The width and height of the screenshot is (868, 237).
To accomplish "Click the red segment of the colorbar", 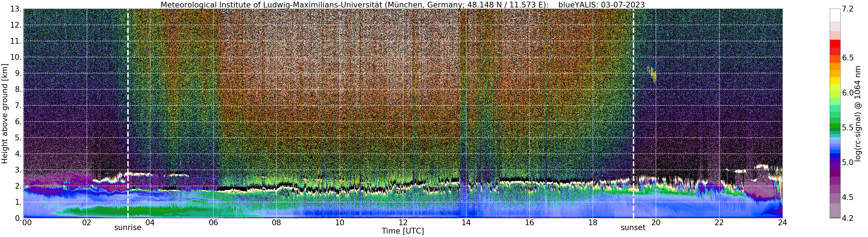I will (835, 43).
